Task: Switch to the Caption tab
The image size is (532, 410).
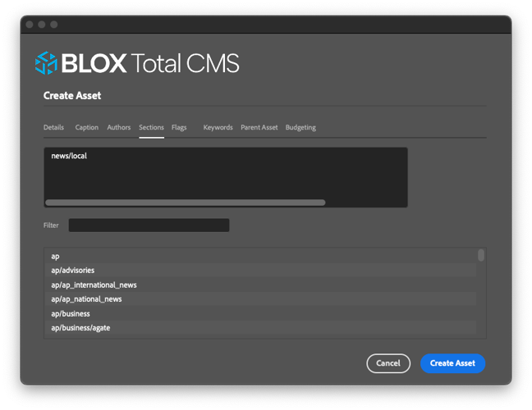Action: coord(86,128)
